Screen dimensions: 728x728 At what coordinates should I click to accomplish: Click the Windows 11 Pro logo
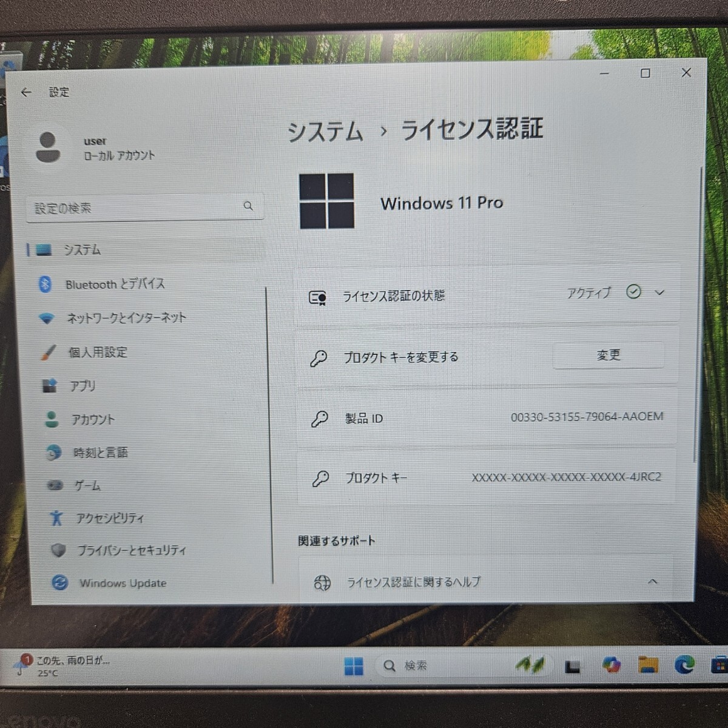click(327, 201)
